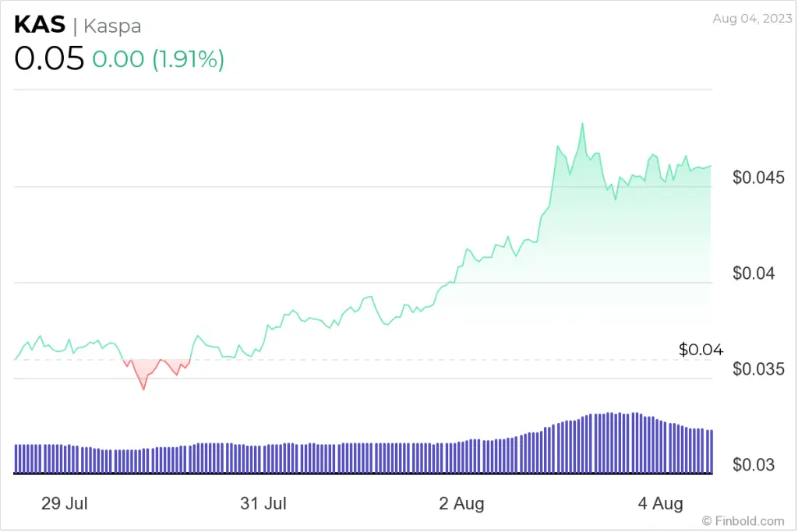
Task: Select the 29 Jul date on x-axis
Action: coord(64,504)
